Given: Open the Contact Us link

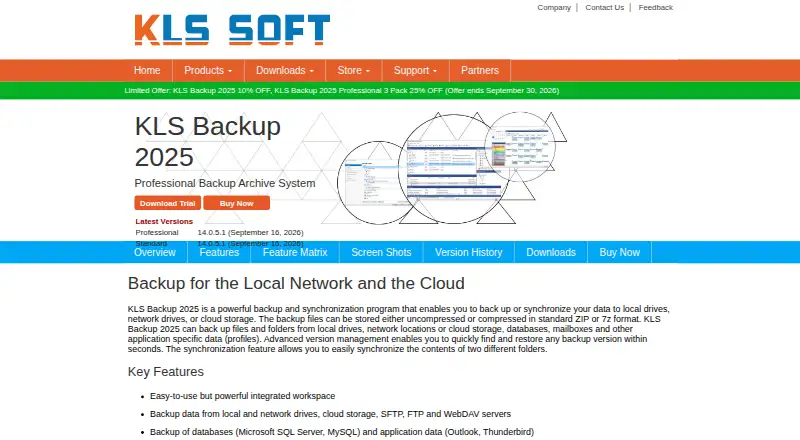Looking at the screenshot, I should pyautogui.click(x=604, y=8).
